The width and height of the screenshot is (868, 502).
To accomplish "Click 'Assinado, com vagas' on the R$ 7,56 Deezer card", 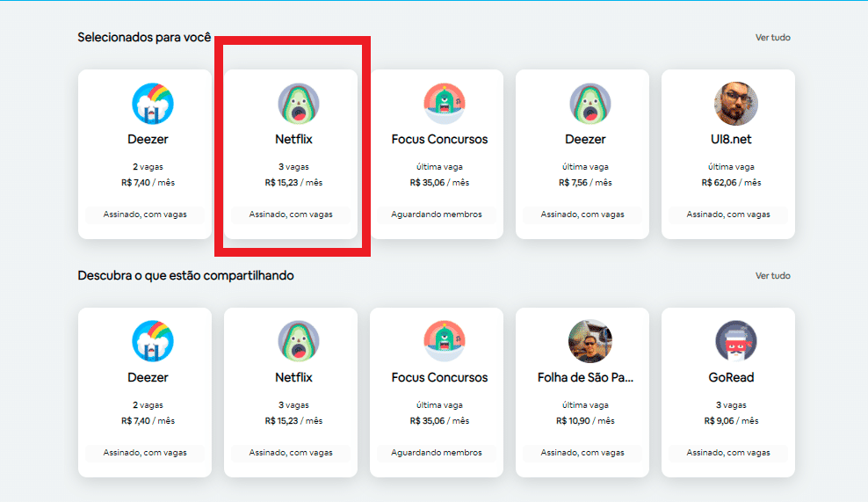I will (x=582, y=215).
